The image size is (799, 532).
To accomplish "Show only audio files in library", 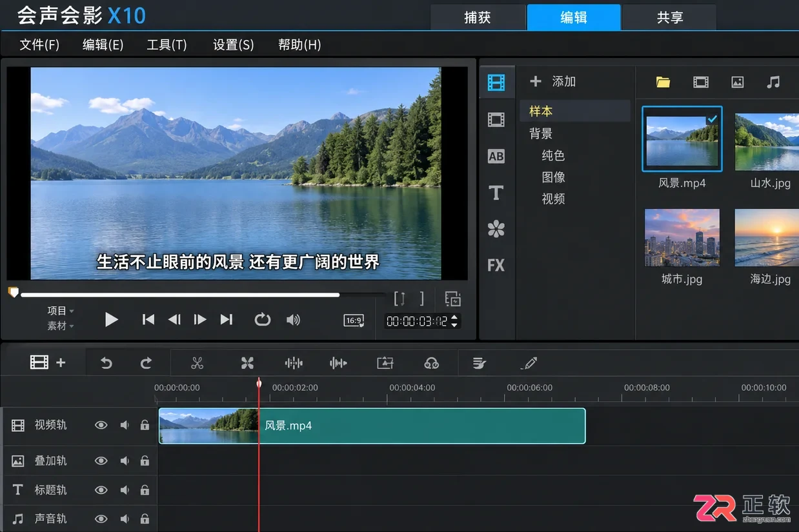I will tap(773, 82).
